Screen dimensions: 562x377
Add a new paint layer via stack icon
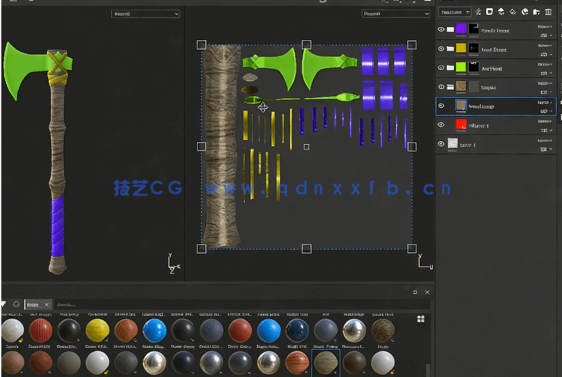click(x=501, y=12)
